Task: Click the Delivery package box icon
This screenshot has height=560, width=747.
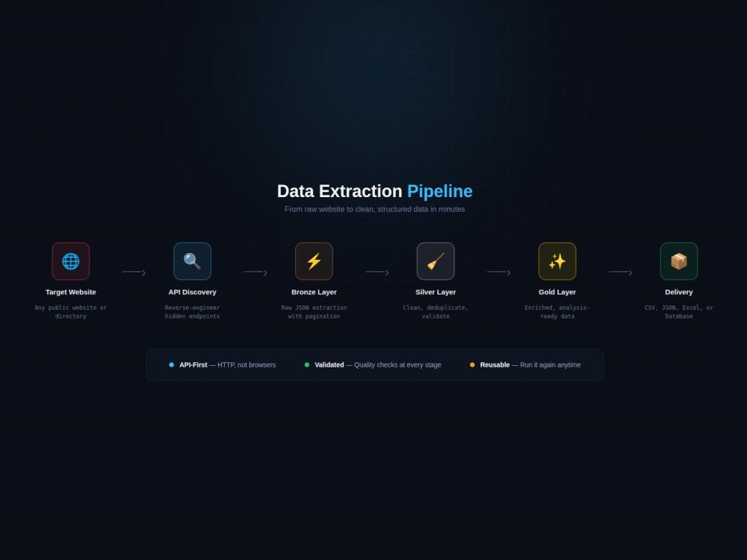Action: [x=679, y=261]
